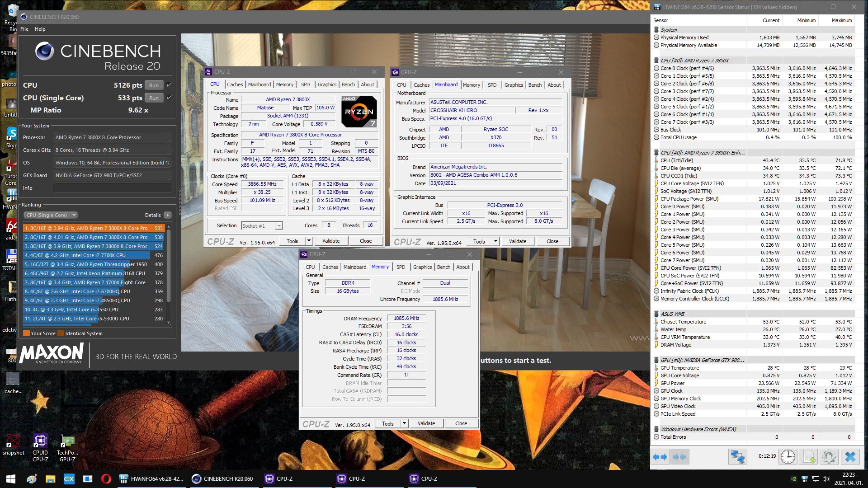The image size is (868, 488).
Task: Click ASUS WMI group icon in HWiNFO
Action: [656, 314]
